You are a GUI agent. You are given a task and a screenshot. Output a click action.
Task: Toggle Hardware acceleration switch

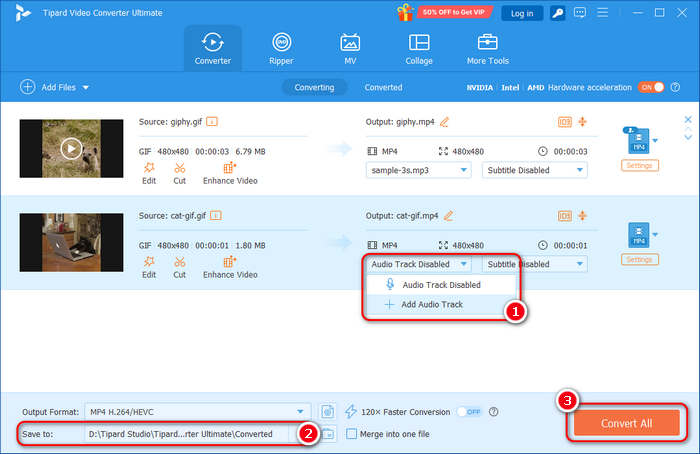[x=651, y=87]
